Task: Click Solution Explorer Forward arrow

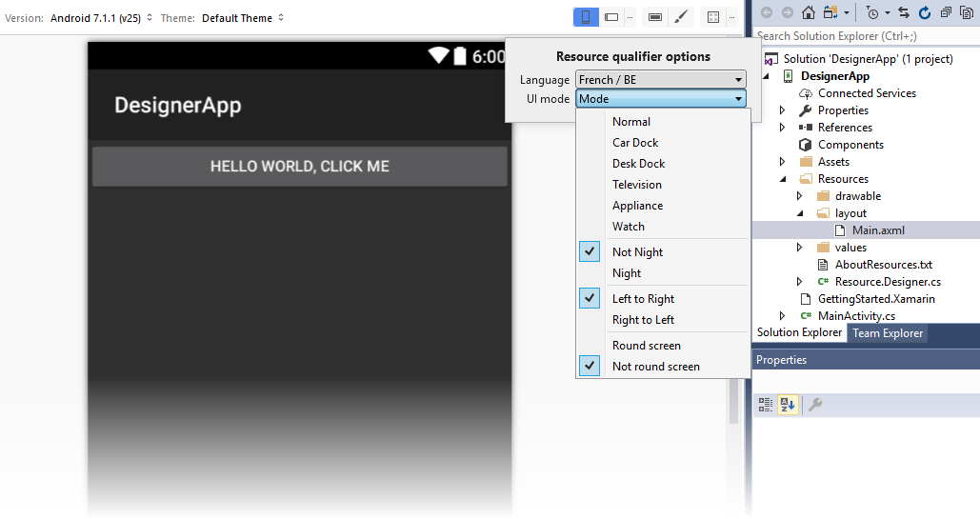Action: pyautogui.click(x=788, y=12)
